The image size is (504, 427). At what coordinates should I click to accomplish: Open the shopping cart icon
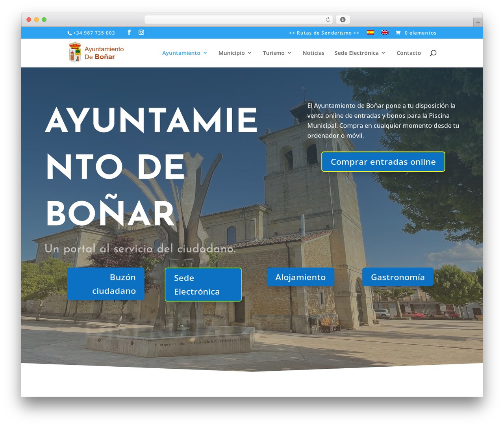(398, 33)
